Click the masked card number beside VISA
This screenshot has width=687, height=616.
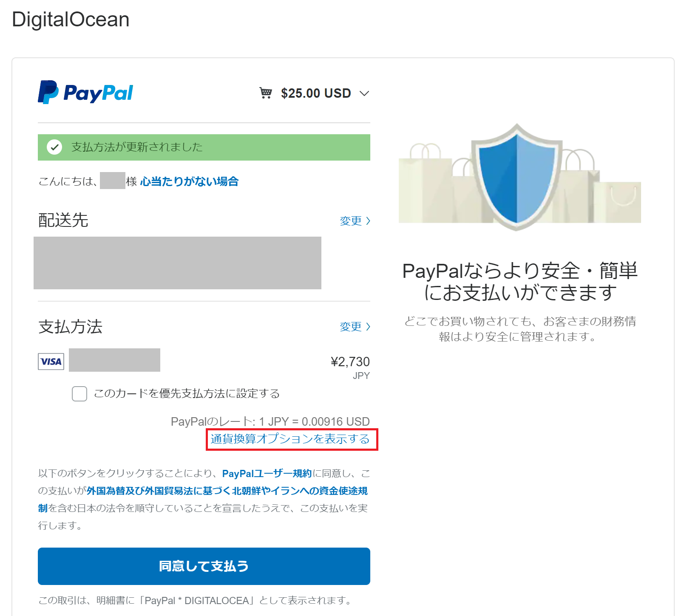click(x=114, y=360)
